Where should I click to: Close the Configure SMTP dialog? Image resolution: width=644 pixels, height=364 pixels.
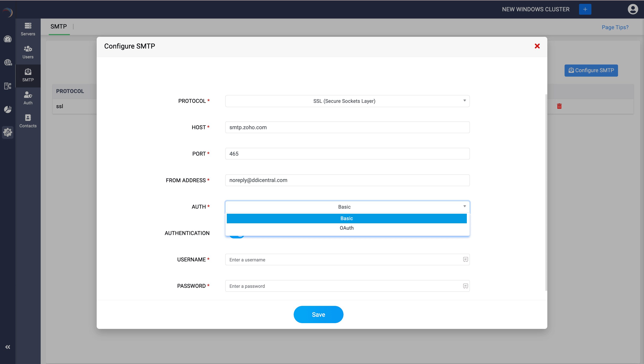537,46
